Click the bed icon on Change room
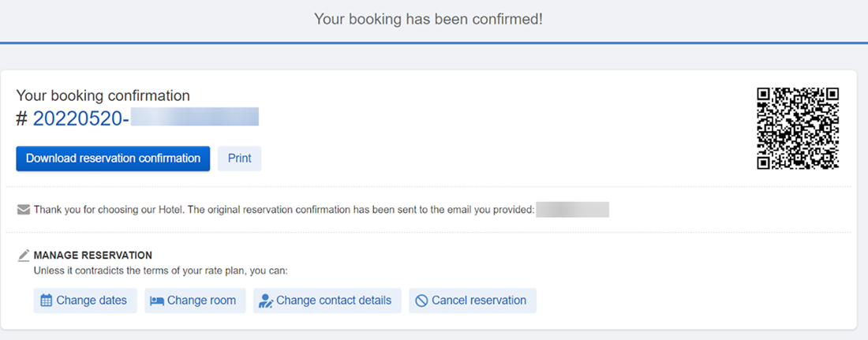 tap(157, 301)
